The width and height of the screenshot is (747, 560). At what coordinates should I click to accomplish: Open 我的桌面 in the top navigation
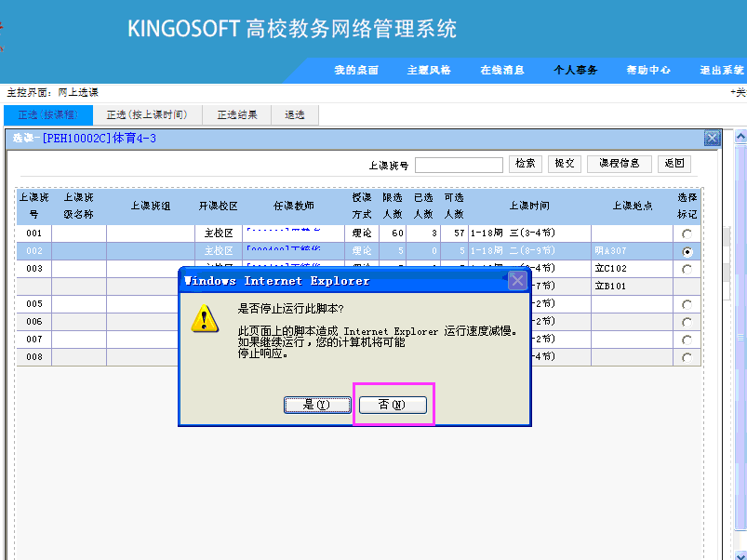(x=356, y=71)
